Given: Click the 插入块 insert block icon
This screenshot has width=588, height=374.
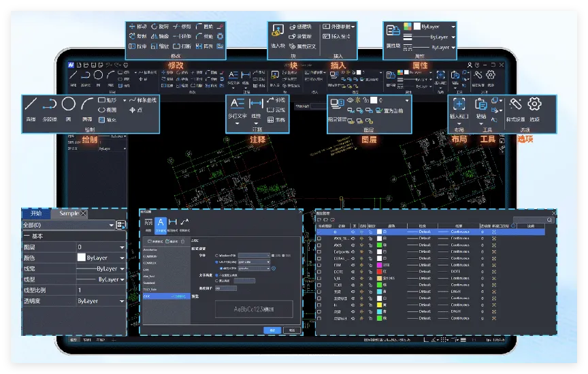Looking at the screenshot, I should coord(278,31).
